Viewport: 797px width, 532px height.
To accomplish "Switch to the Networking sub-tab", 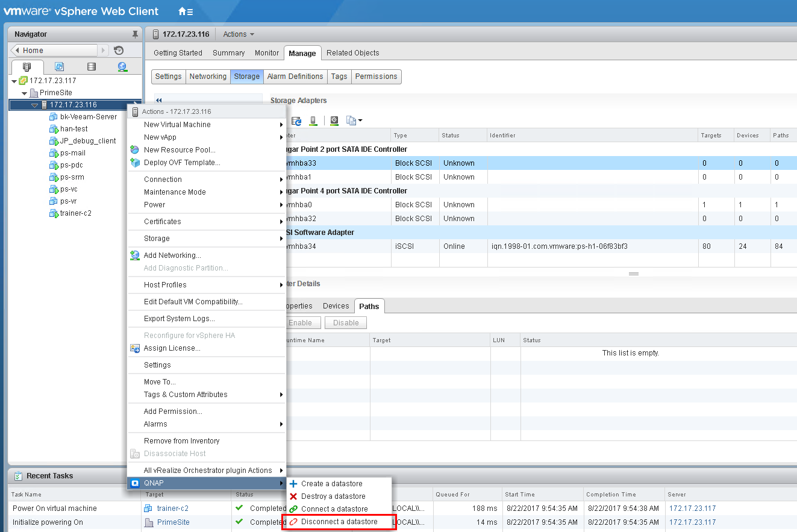I will pos(208,77).
